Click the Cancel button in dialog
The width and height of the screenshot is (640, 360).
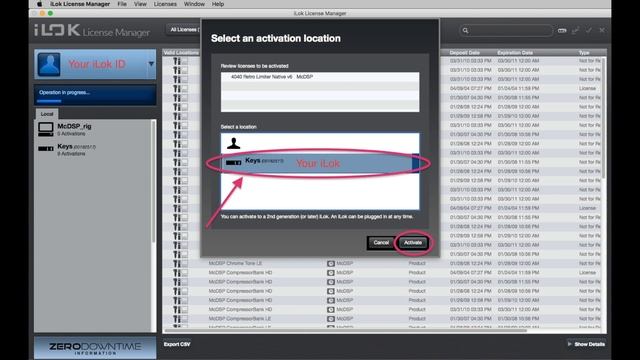381,242
